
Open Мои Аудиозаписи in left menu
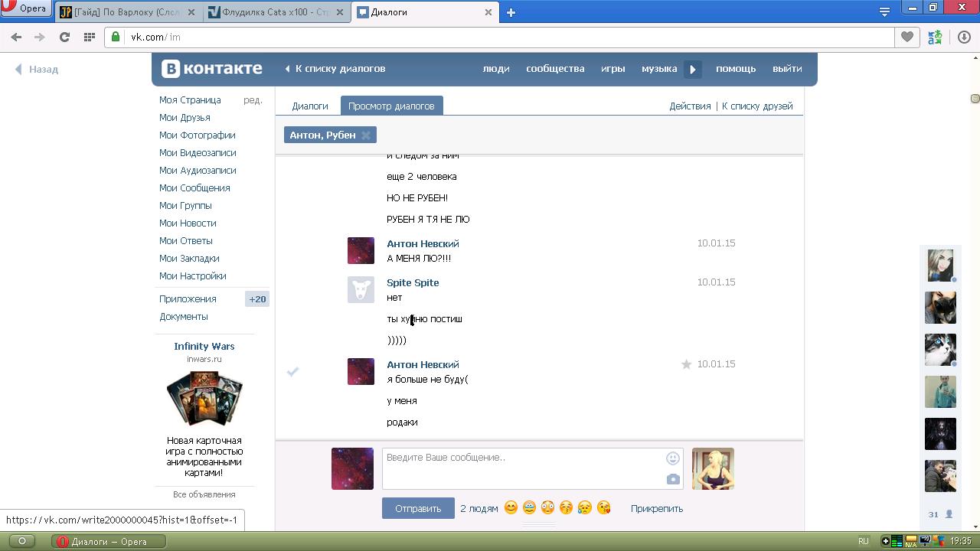[198, 171]
